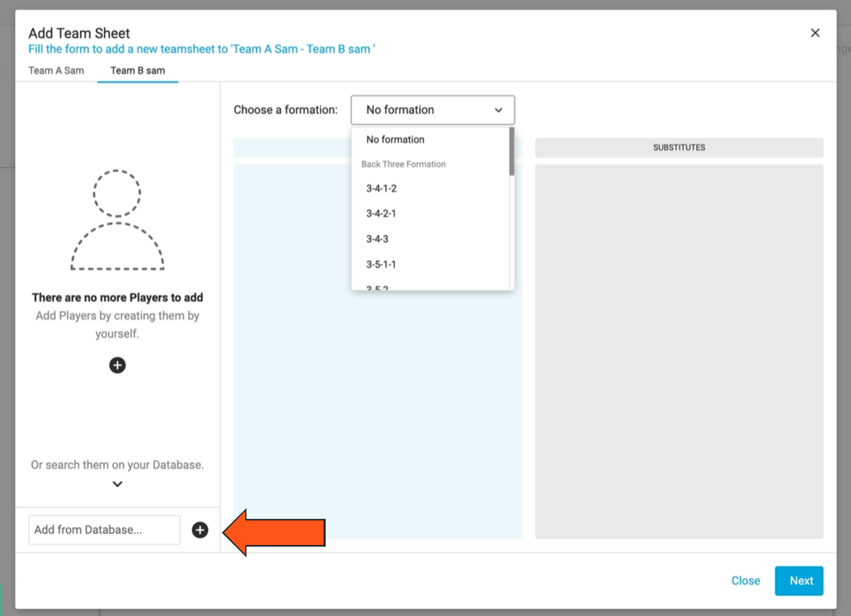This screenshot has width=851, height=616.
Task: Click the SUBSTITUTES header
Action: (x=679, y=148)
